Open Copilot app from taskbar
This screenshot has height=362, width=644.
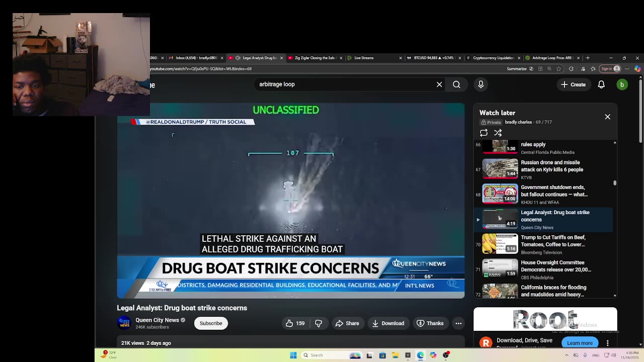coord(433,355)
